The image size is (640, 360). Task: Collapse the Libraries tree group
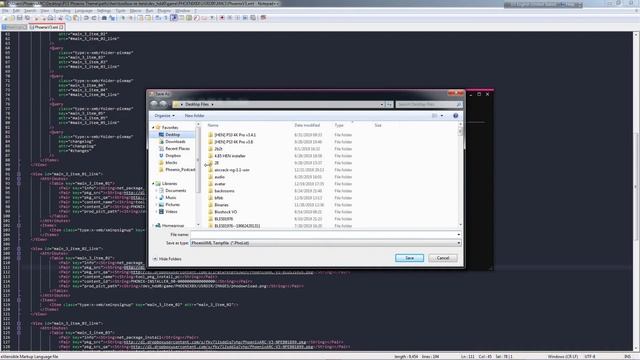point(153,184)
